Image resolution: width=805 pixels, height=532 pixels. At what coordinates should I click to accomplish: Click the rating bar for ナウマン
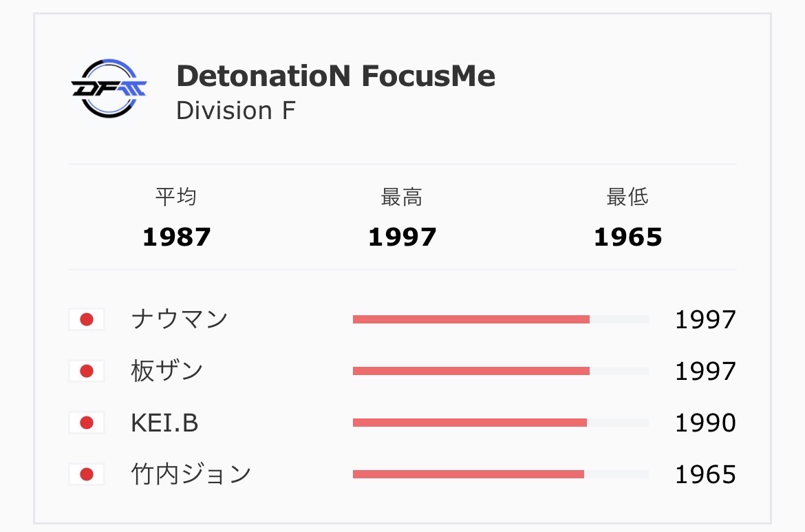coord(501,319)
